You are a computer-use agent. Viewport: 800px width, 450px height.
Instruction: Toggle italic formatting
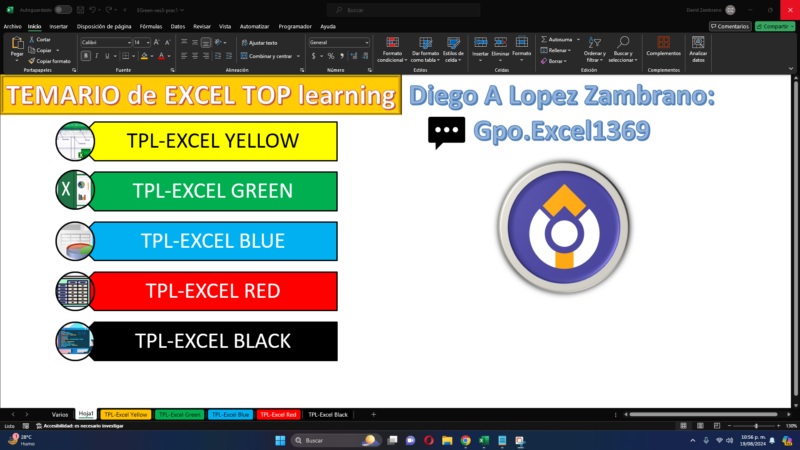[96, 56]
